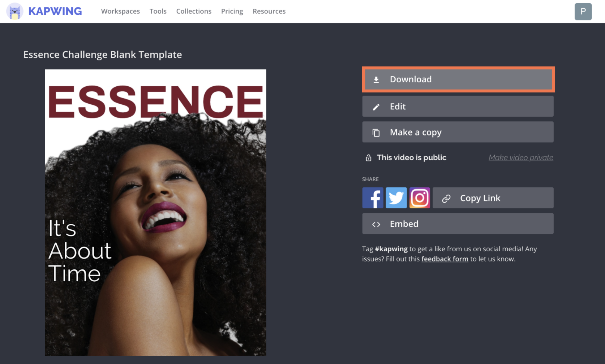The width and height of the screenshot is (605, 364).
Task: Click the pencil edit icon
Action: tap(376, 107)
